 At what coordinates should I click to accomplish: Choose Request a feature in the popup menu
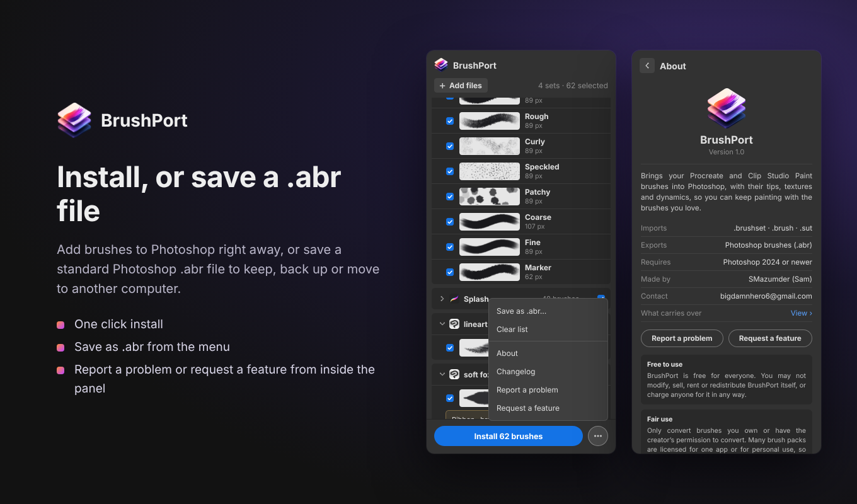pos(548,408)
